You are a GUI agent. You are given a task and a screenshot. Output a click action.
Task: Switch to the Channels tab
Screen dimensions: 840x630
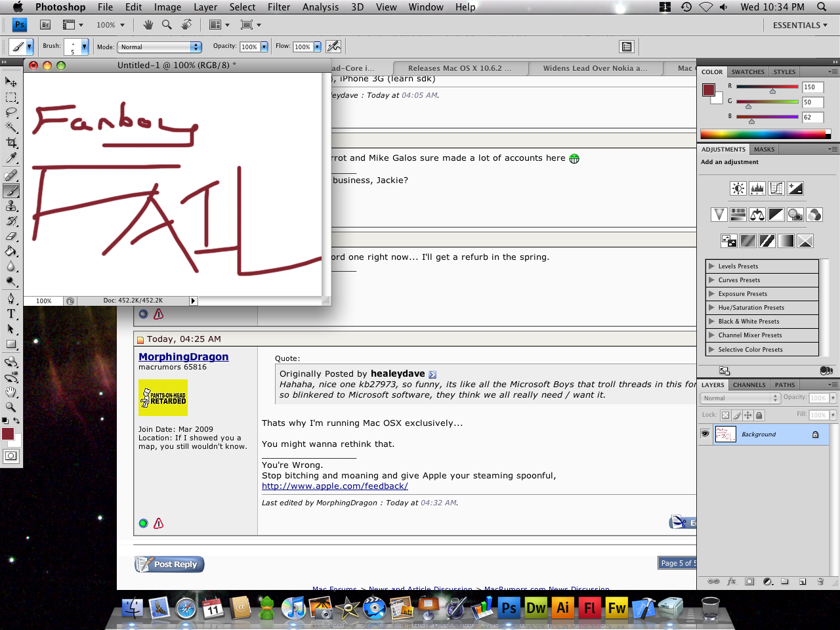point(749,385)
